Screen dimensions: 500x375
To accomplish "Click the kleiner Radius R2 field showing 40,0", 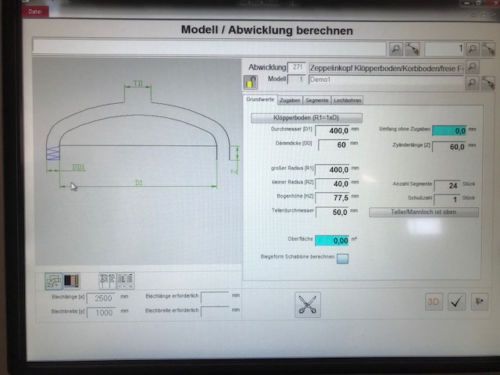I will (332, 184).
